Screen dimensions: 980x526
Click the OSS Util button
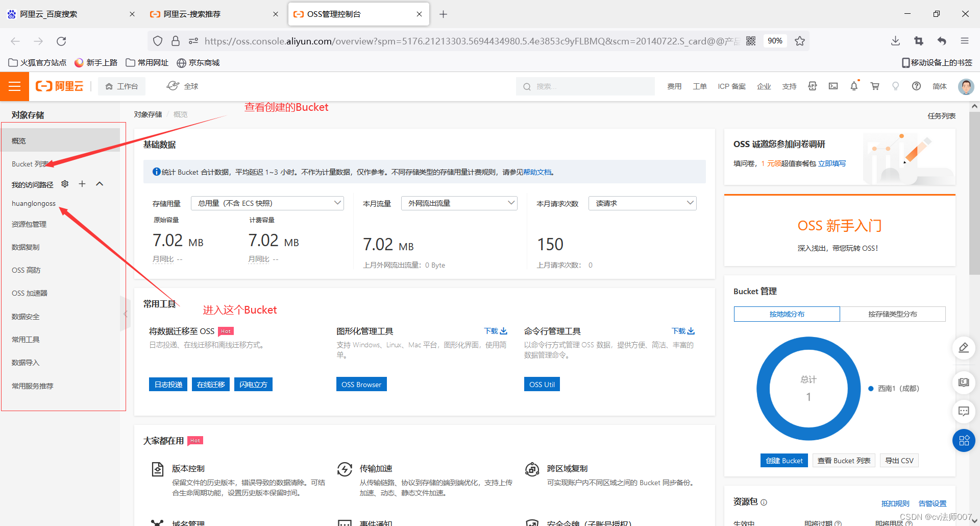542,385
